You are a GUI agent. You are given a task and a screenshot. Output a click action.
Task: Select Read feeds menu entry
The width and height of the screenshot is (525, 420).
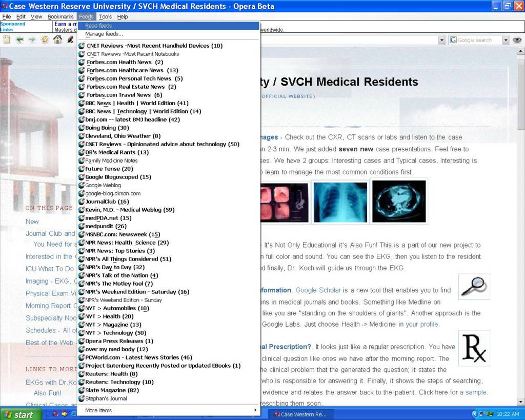pyautogui.click(x=98, y=26)
